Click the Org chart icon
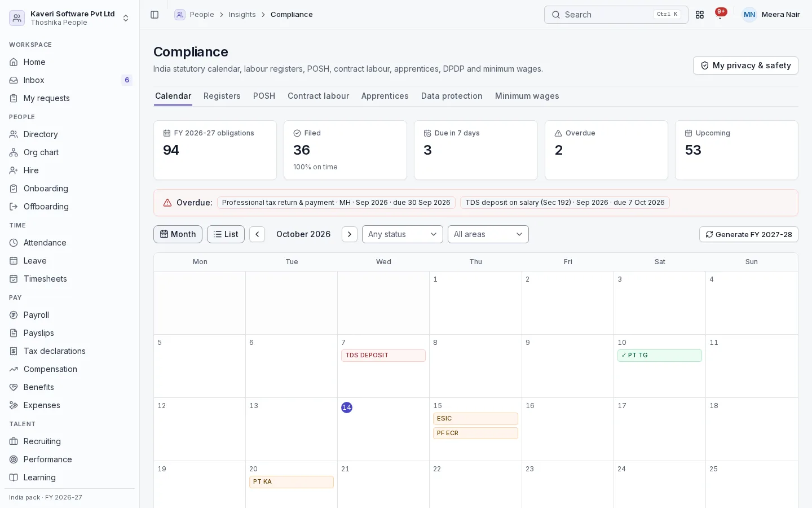812x508 pixels. (x=14, y=152)
